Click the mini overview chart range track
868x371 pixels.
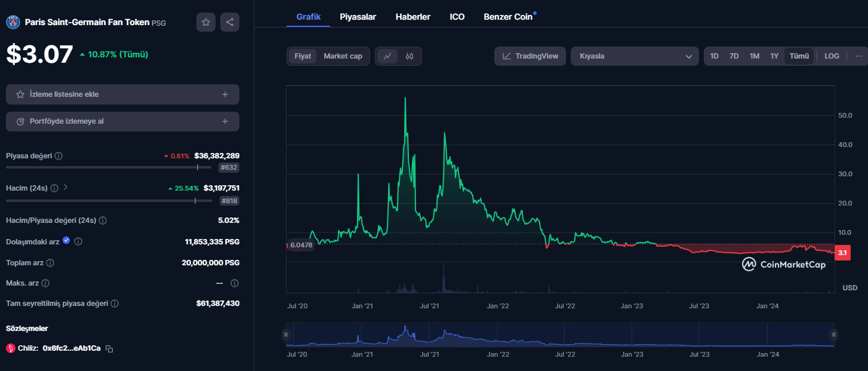560,335
